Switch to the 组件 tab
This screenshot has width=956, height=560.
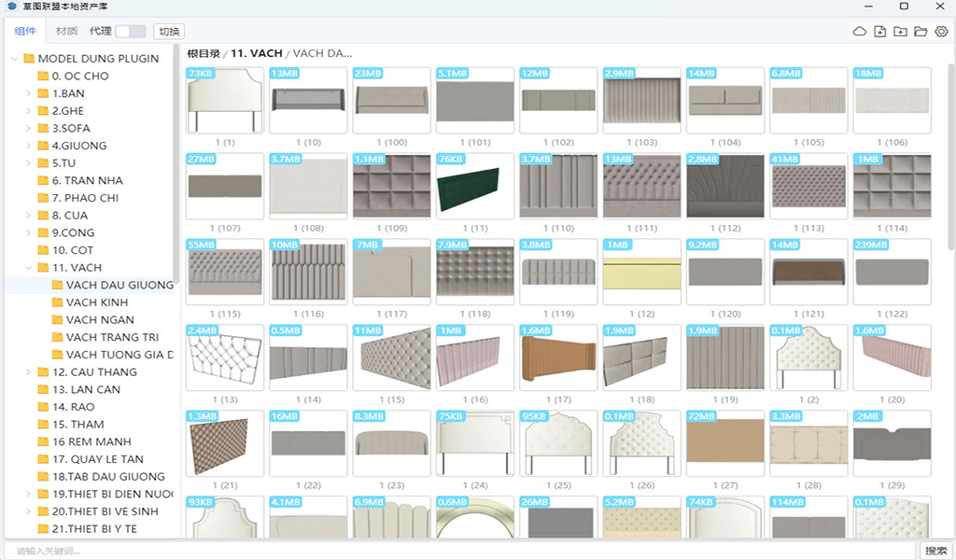pos(25,31)
